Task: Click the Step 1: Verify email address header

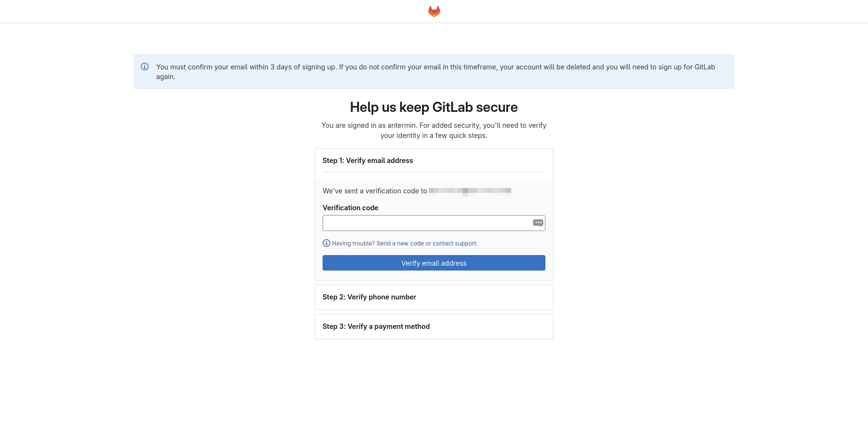Action: pos(368,161)
